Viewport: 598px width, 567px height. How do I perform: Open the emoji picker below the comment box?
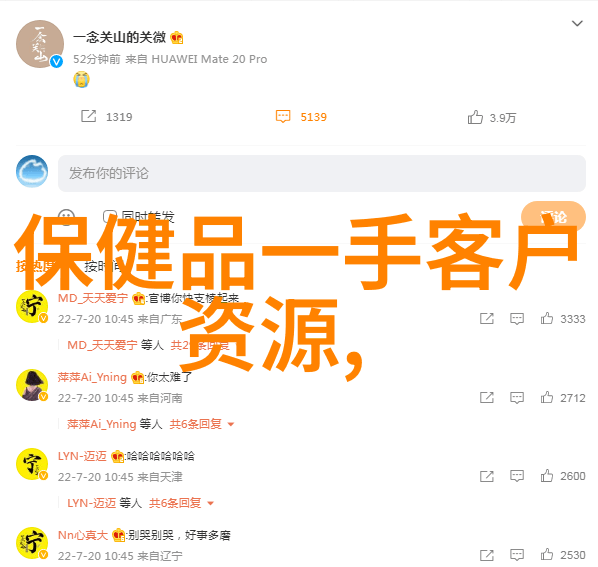67,217
